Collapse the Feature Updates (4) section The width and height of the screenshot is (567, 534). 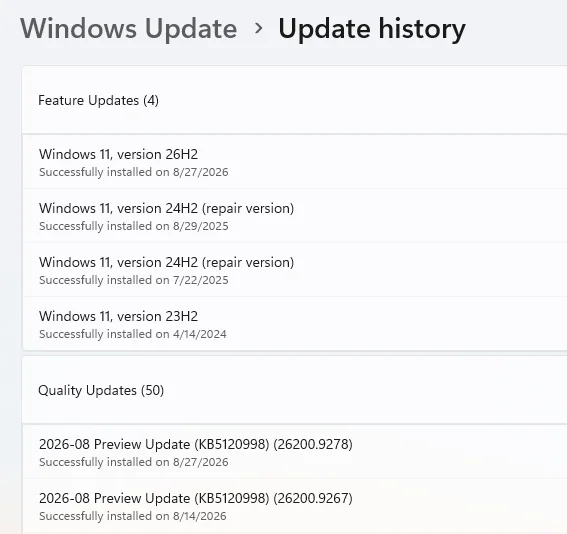(294, 100)
